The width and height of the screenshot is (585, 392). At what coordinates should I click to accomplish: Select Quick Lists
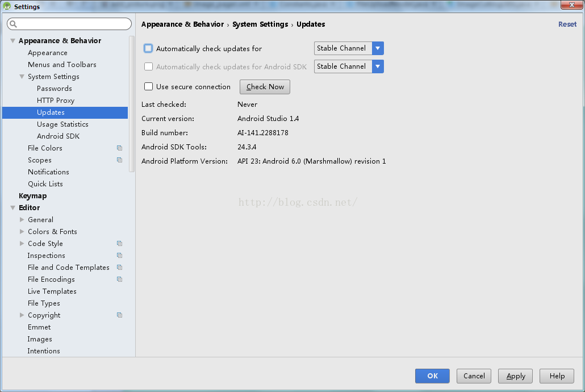(45, 184)
